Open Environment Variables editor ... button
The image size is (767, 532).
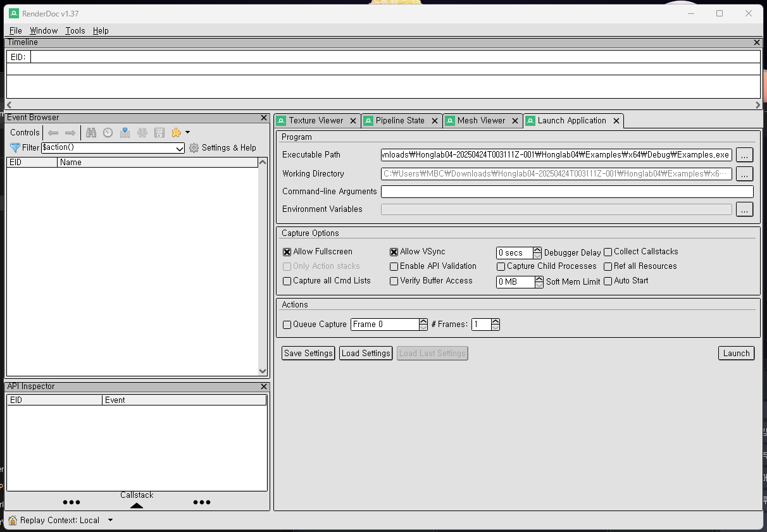pyautogui.click(x=744, y=209)
